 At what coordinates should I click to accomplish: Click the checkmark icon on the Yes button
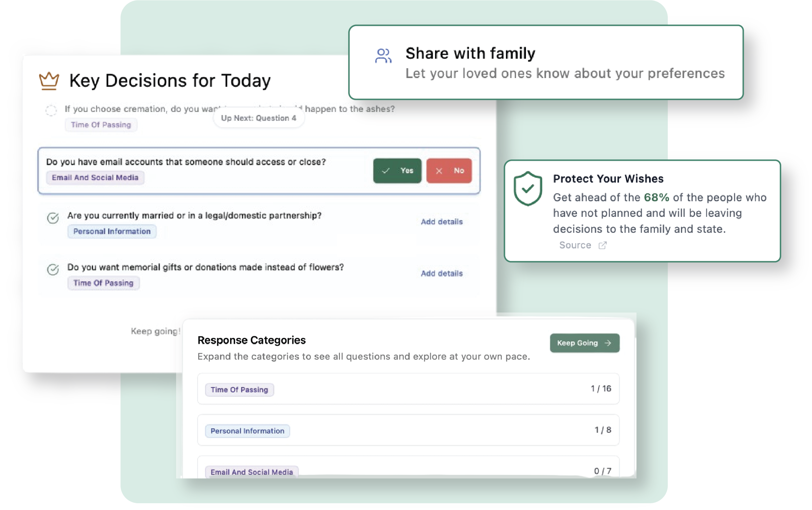click(385, 171)
